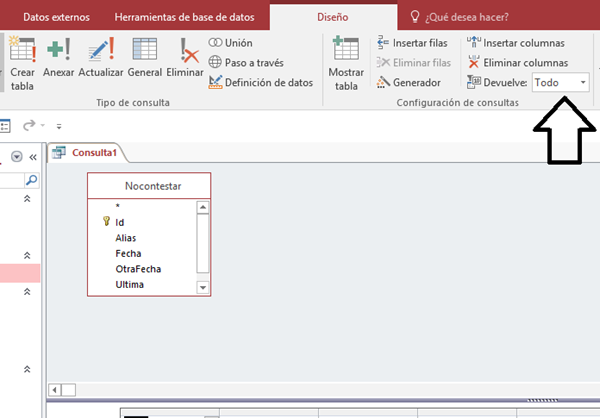Click the field list scroll-down arrow

[203, 287]
